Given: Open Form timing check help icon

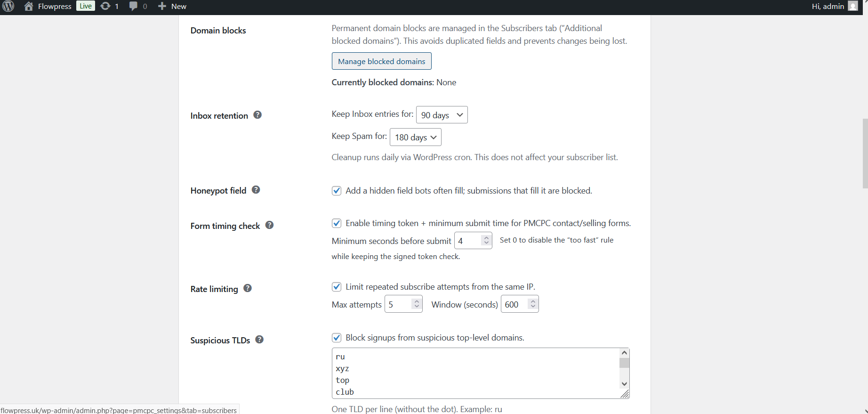Looking at the screenshot, I should 269,225.
